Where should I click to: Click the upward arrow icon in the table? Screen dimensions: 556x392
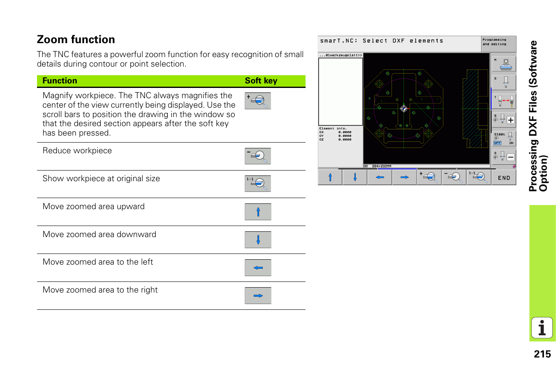(x=258, y=212)
